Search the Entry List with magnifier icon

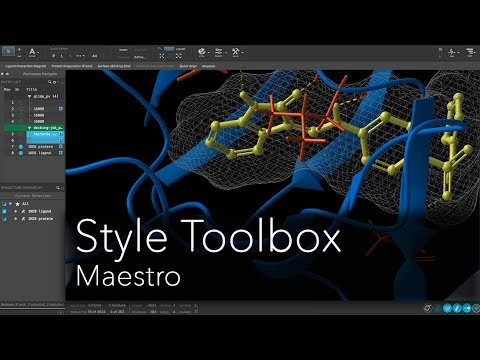pos(50,82)
